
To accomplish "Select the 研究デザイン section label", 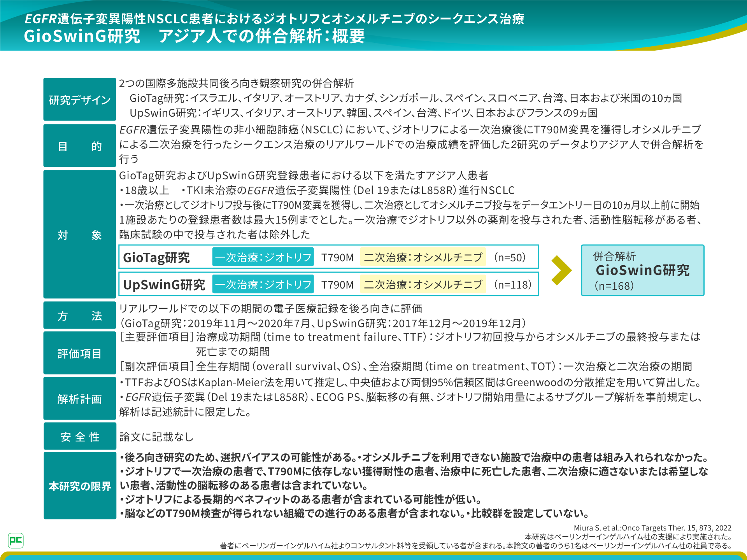I will pos(80,100).
